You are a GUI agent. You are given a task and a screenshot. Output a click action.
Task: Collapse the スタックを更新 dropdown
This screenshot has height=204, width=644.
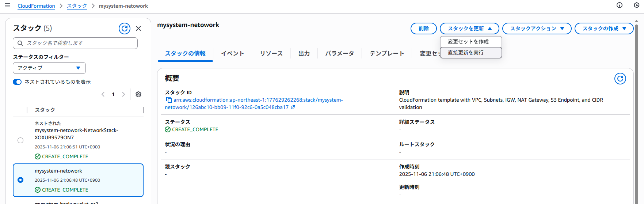(469, 29)
